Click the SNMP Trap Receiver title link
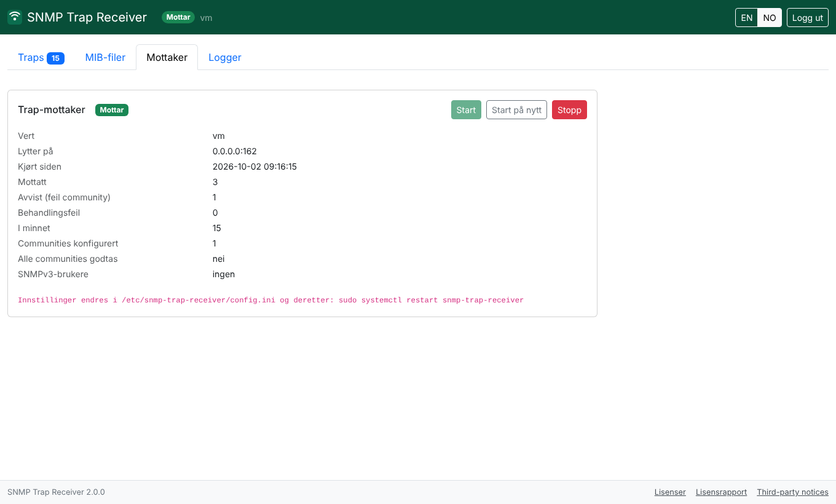 [87, 17]
